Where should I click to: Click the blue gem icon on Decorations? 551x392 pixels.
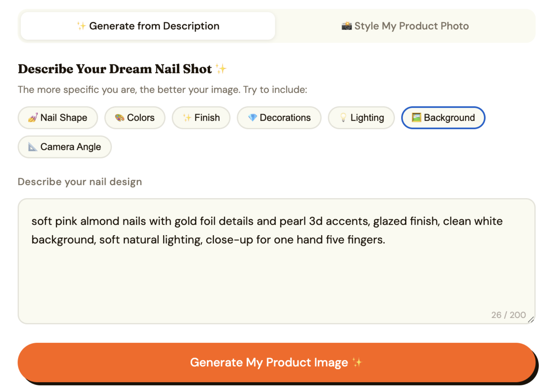pyautogui.click(x=252, y=118)
